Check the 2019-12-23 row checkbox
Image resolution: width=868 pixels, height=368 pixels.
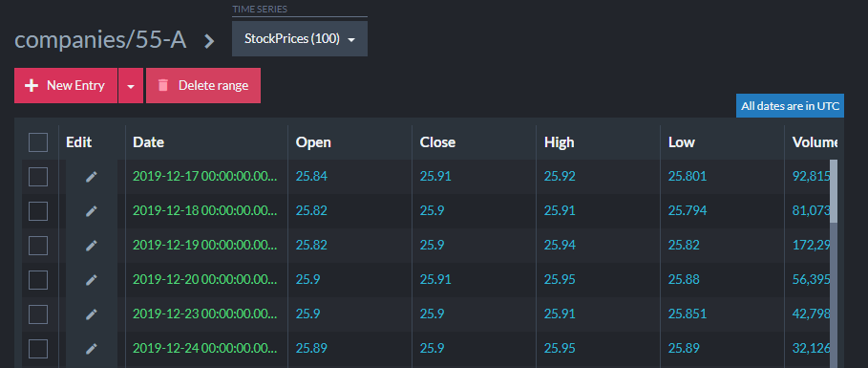point(38,314)
